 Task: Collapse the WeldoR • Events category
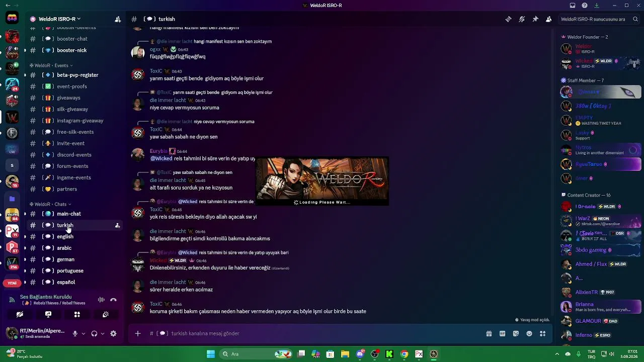coord(51,65)
